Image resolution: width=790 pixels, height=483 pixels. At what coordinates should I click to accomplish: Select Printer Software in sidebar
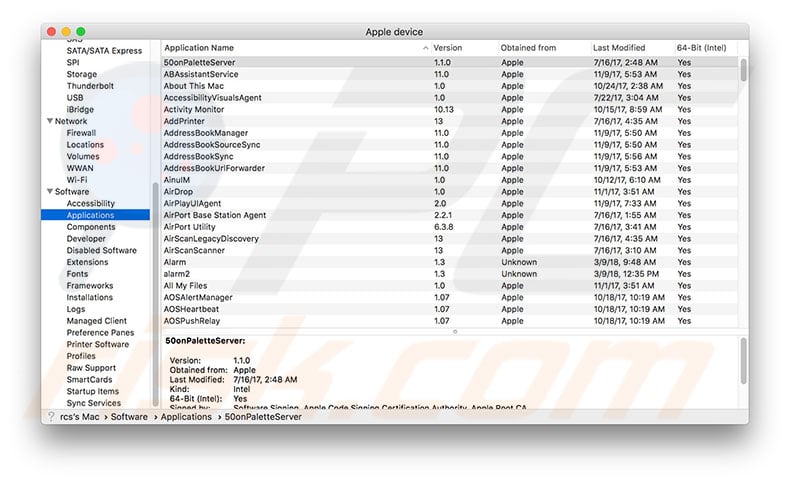click(x=98, y=344)
